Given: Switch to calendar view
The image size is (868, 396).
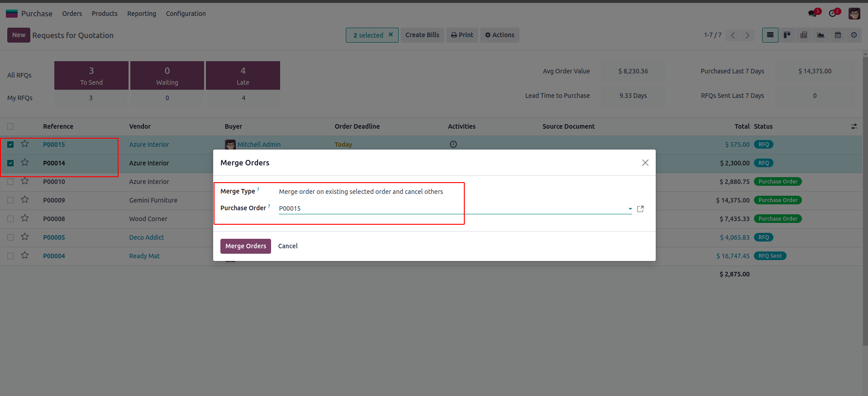Looking at the screenshot, I should point(838,35).
